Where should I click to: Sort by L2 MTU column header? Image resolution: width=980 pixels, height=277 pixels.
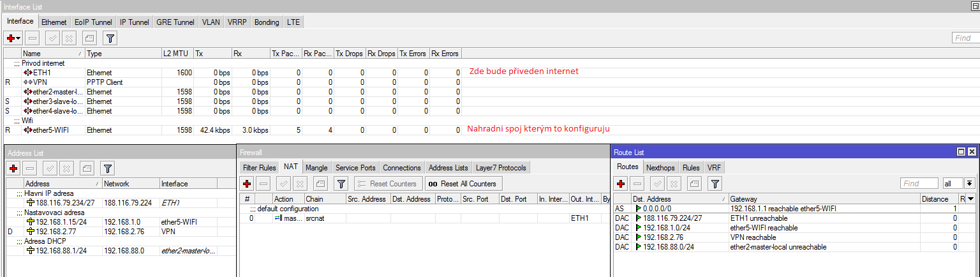177,54
